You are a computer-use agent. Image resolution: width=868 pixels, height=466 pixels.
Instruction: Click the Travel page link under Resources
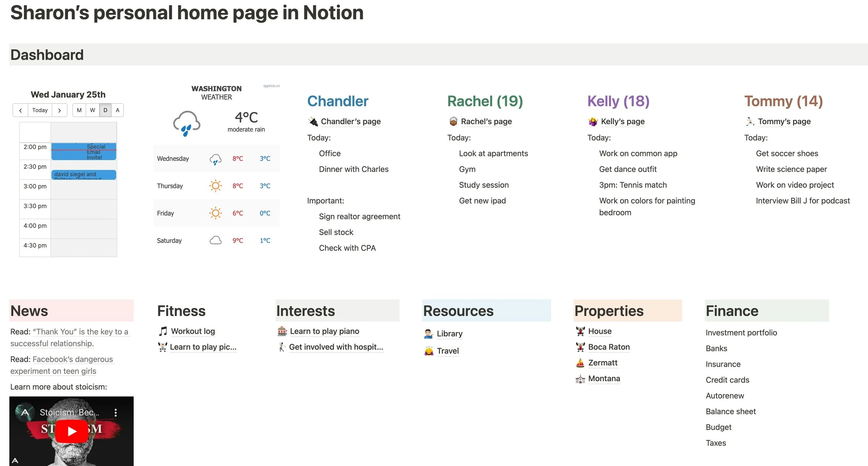[448, 351]
